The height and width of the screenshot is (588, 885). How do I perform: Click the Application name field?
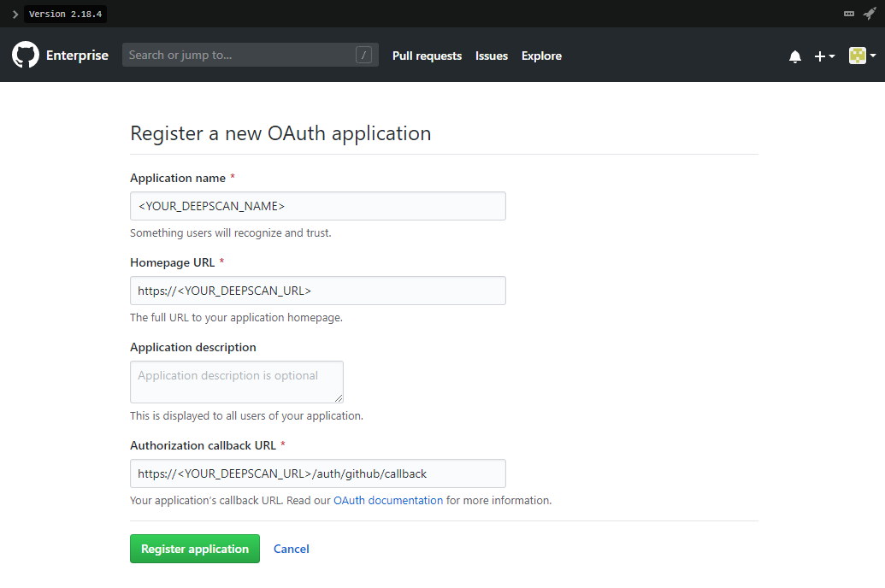click(318, 206)
